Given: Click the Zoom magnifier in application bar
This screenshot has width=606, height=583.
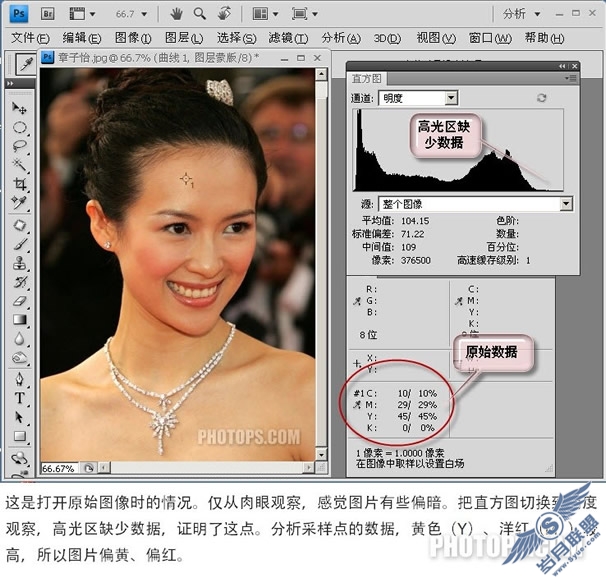Looking at the screenshot, I should (x=200, y=14).
